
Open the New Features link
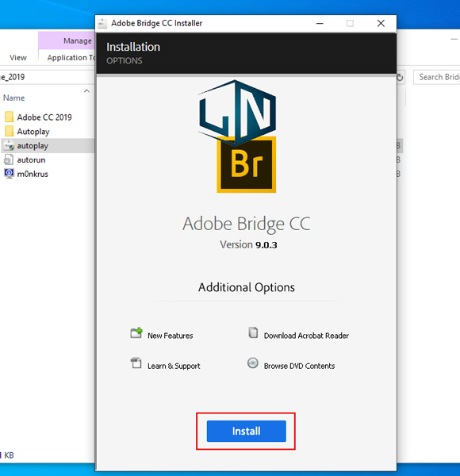click(x=171, y=336)
